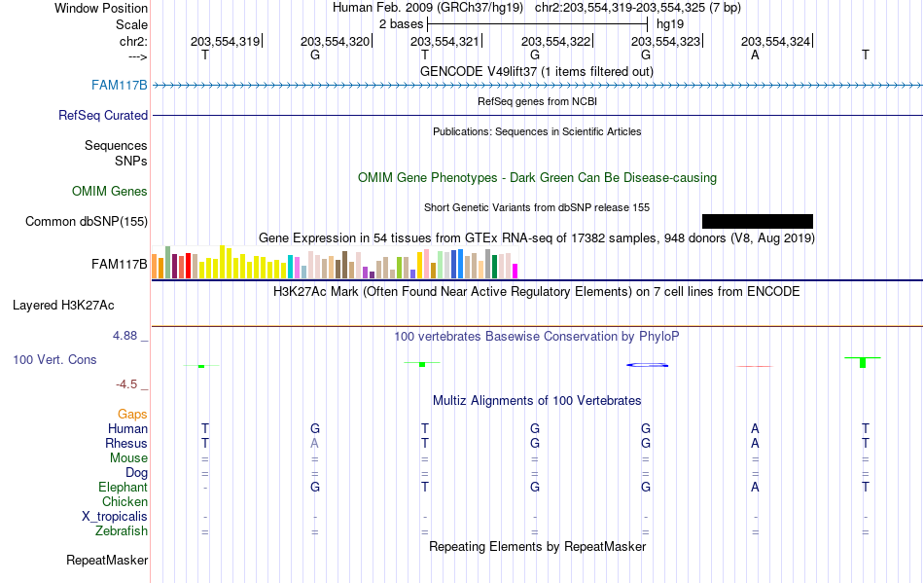Click the blue PhyloP conservation mark
Image resolution: width=924 pixels, height=583 pixels.
(647, 365)
